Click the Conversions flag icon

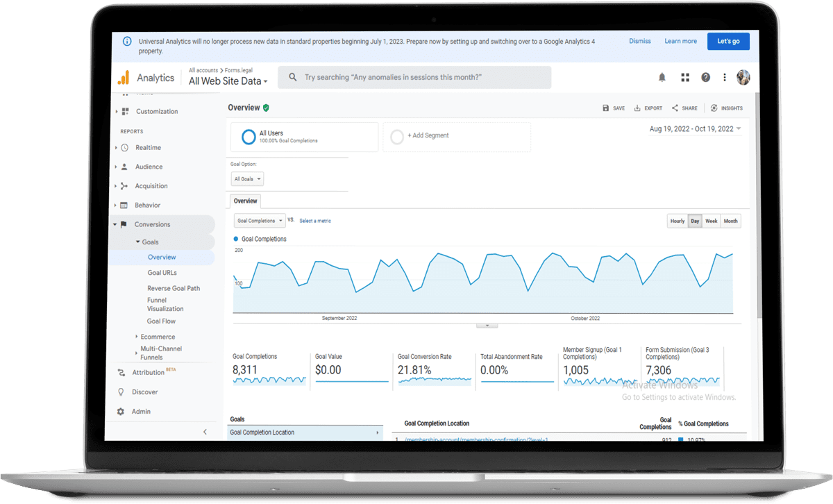124,224
